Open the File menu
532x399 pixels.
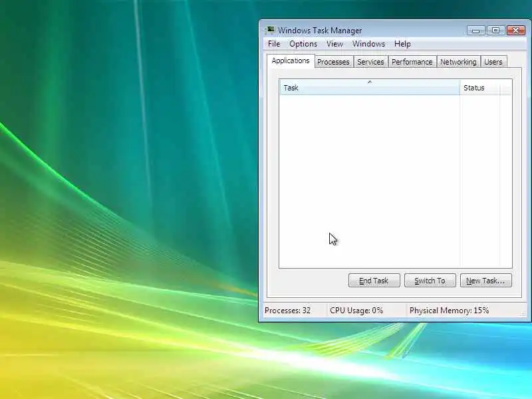274,44
